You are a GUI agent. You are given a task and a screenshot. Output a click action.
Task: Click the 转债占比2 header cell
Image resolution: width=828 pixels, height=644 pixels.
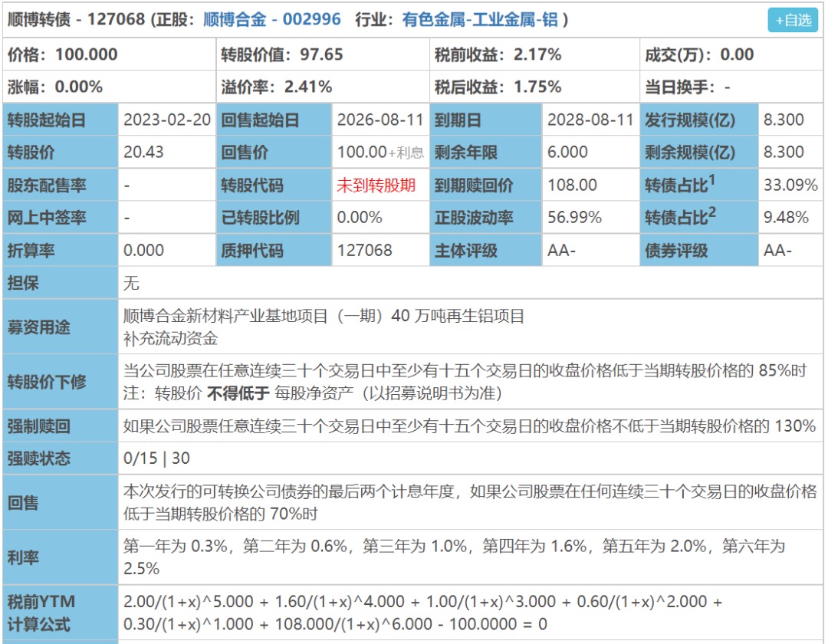pos(699,218)
